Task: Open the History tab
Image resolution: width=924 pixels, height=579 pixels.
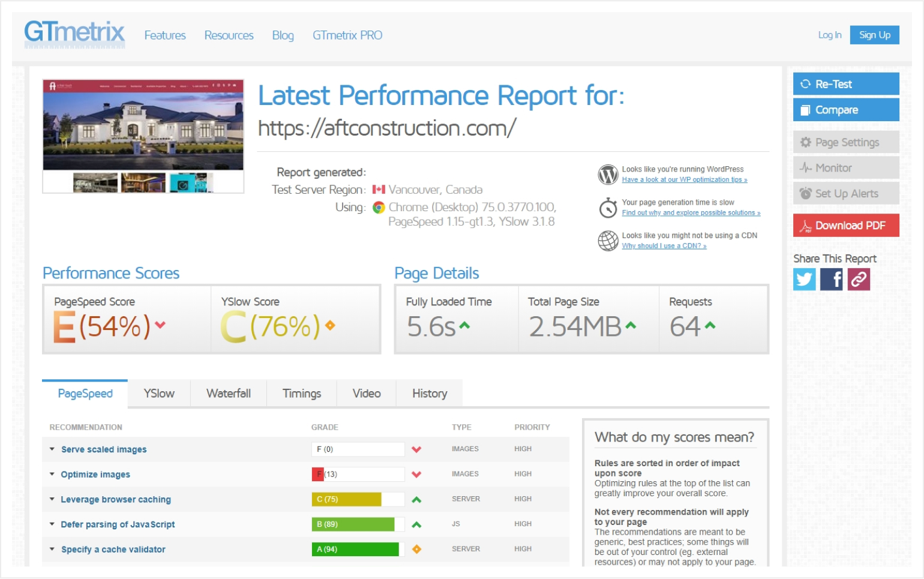Action: pyautogui.click(x=430, y=394)
